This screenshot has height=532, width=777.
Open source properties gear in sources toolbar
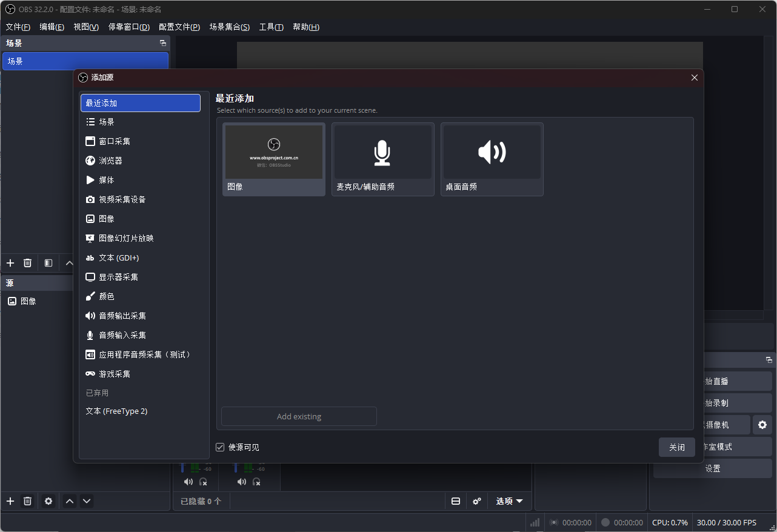(x=48, y=501)
